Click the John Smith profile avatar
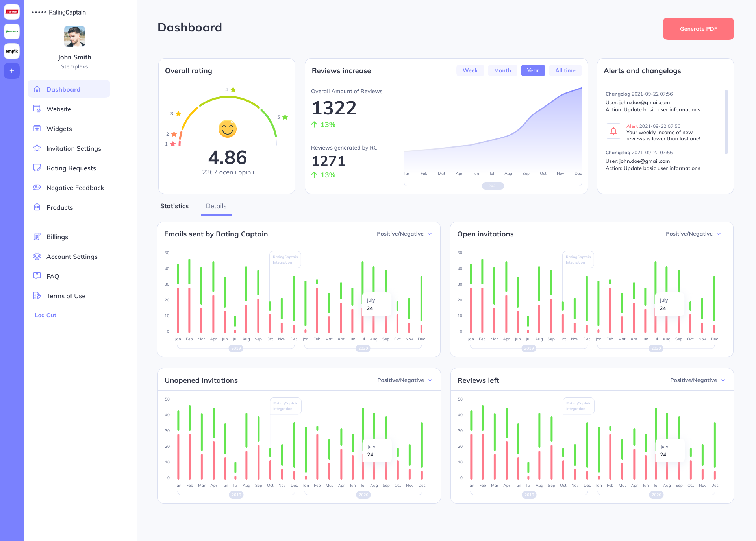The height and width of the screenshot is (541, 756). [74, 37]
